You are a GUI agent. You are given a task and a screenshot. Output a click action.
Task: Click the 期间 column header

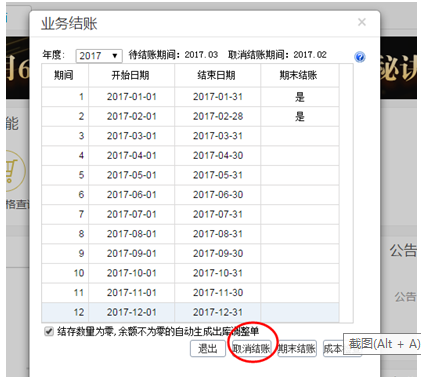[x=65, y=76]
